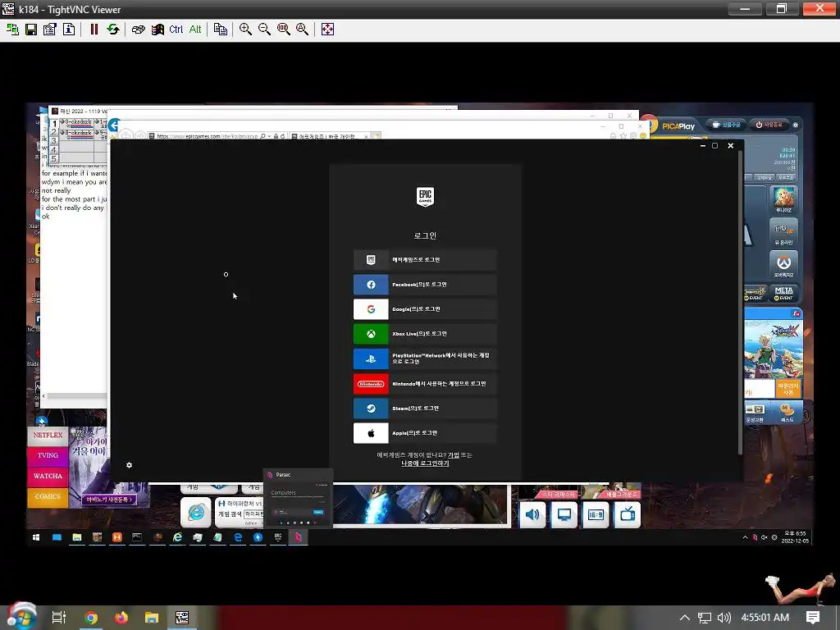Save connection info with floppy disk icon
This screenshot has height=630, width=840.
click(x=31, y=30)
